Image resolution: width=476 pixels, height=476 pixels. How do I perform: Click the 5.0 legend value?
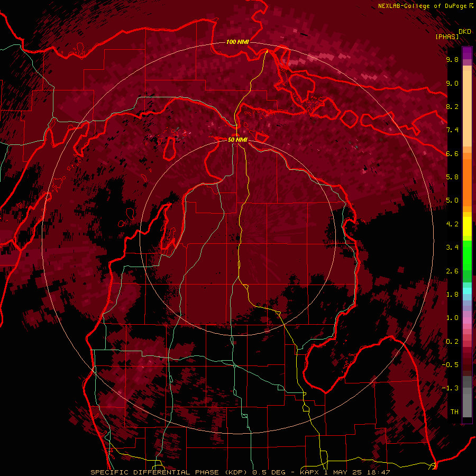452,200
